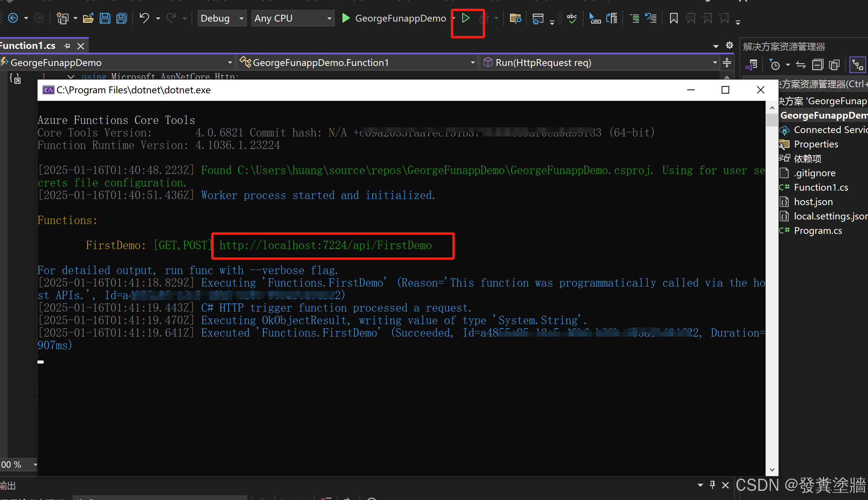Switch views icon in Solution Explorer
The width and height of the screenshot is (868, 500).
(751, 65)
